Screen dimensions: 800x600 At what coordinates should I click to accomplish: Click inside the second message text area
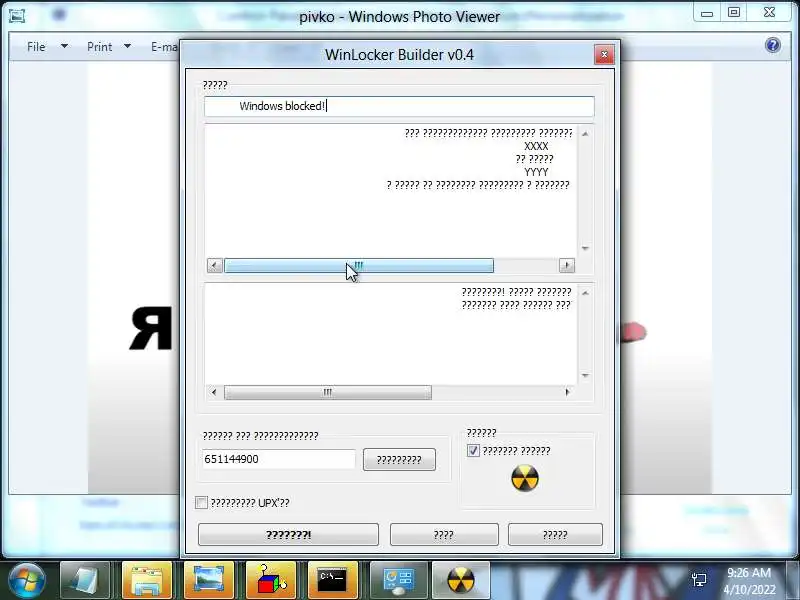391,334
